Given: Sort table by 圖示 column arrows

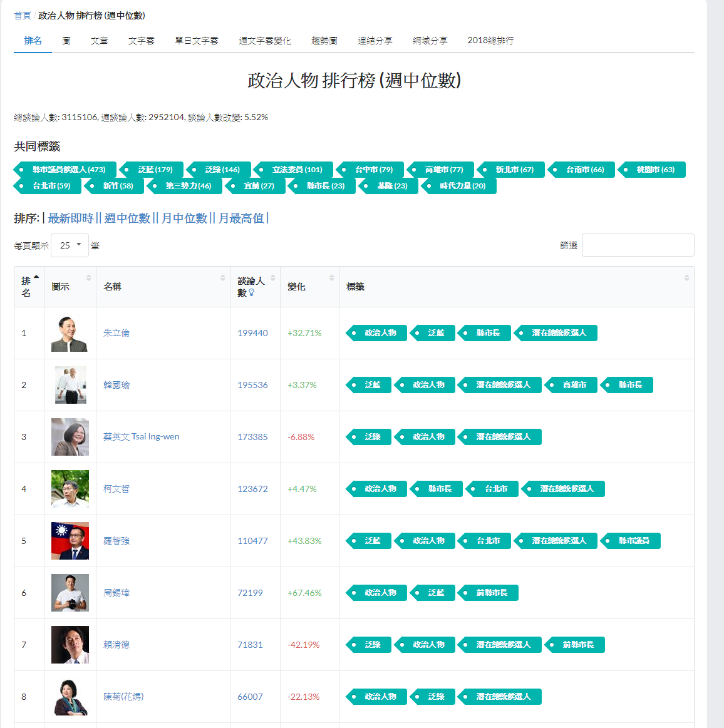Looking at the screenshot, I should point(89,278).
